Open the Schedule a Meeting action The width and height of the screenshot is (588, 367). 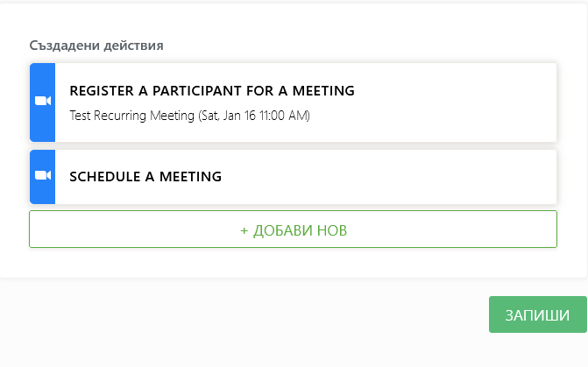point(305,176)
